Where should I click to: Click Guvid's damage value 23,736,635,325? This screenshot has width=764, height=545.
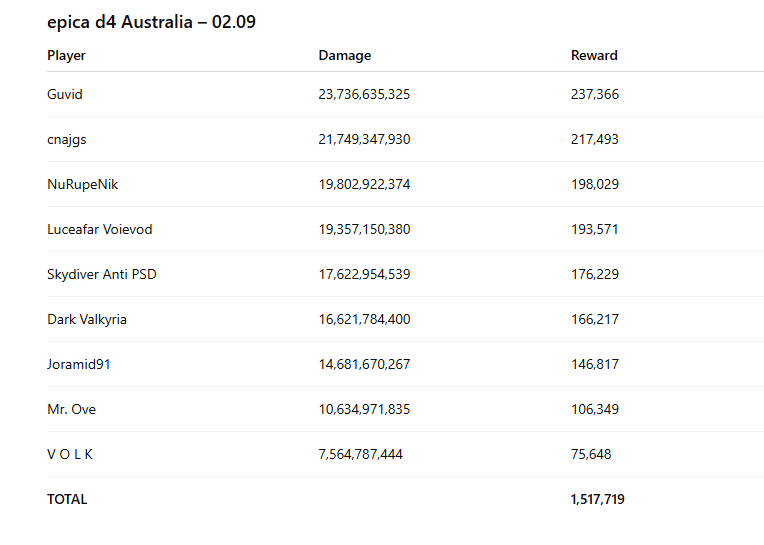(x=364, y=95)
